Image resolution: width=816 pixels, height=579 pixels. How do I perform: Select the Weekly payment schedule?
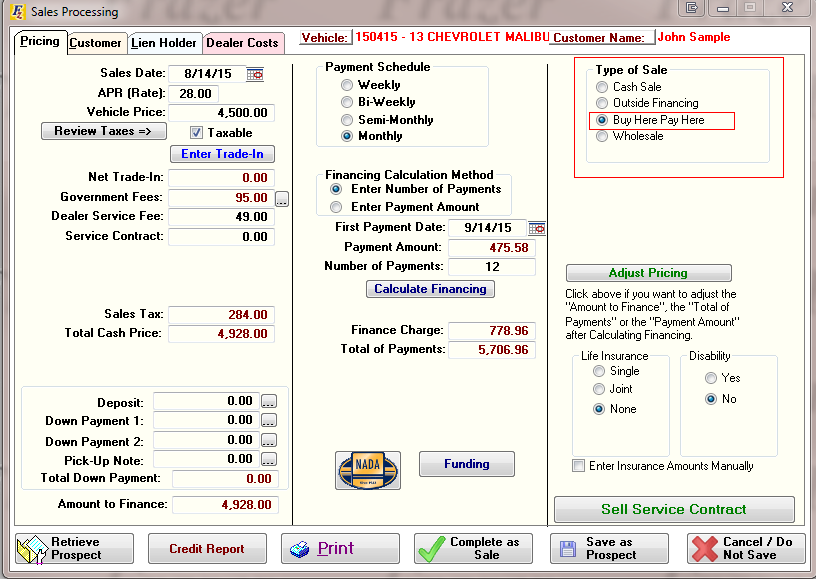[347, 85]
